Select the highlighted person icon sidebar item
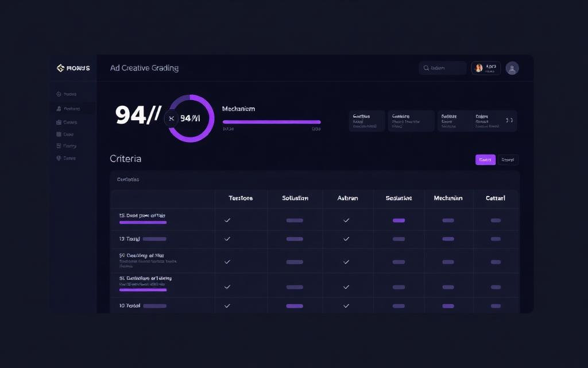This screenshot has width=588, height=368. click(59, 109)
